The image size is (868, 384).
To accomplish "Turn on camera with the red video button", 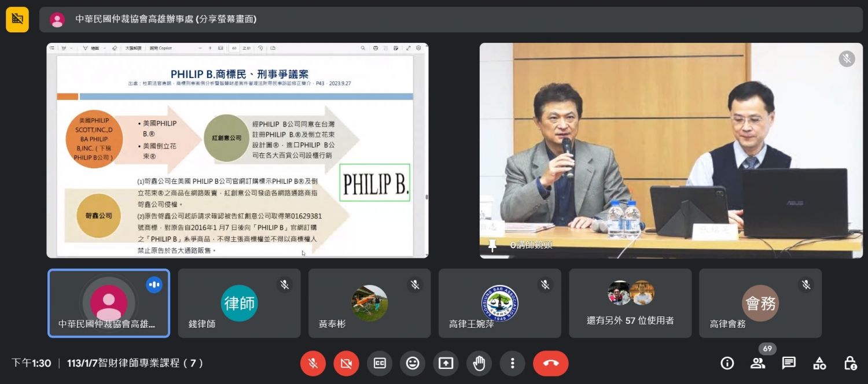I will (x=346, y=363).
